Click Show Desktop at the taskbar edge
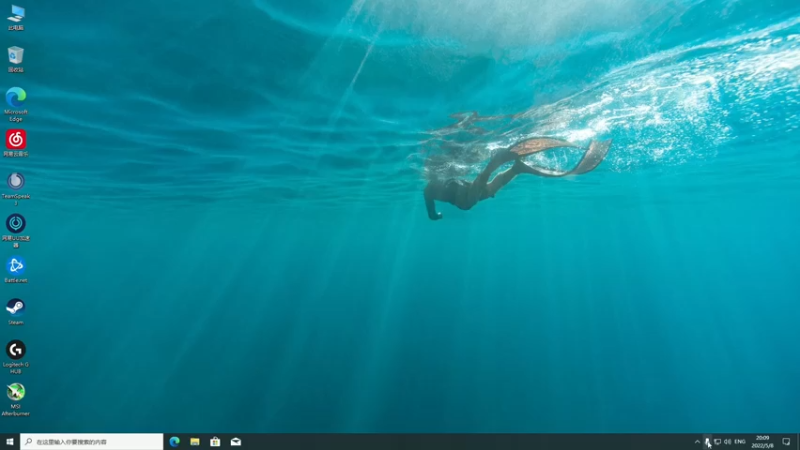This screenshot has height=450, width=800. click(x=798, y=442)
